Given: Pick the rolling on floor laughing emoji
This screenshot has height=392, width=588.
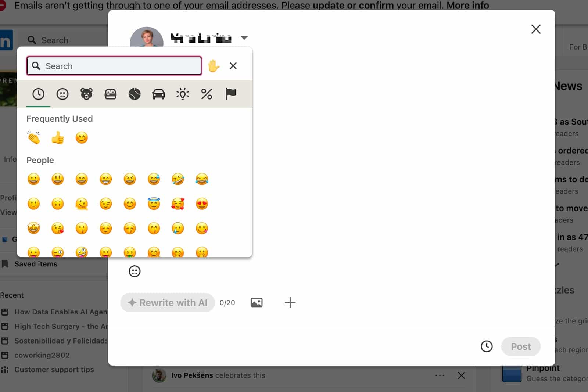Looking at the screenshot, I should [x=178, y=179].
